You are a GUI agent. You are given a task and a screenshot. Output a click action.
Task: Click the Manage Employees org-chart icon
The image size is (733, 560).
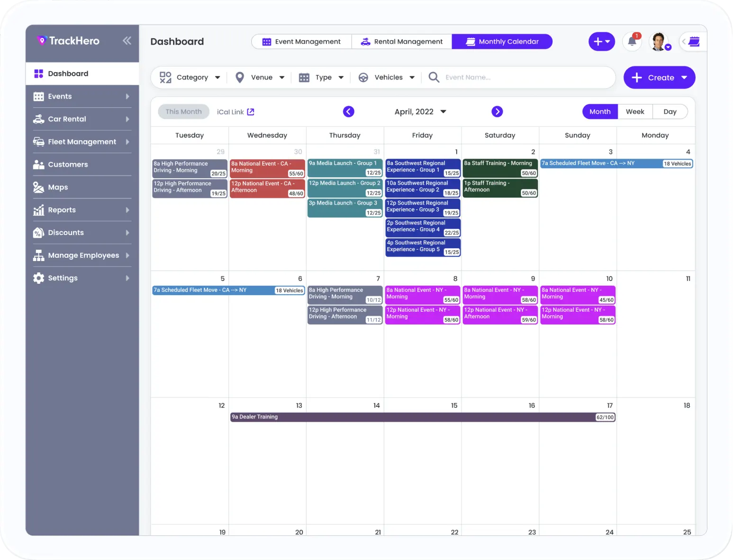coord(39,255)
